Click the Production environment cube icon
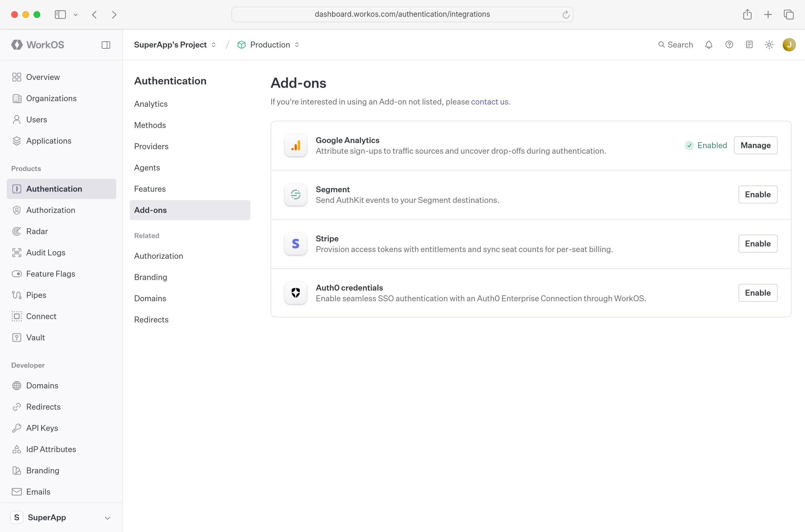Image resolution: width=805 pixels, height=532 pixels. point(241,45)
